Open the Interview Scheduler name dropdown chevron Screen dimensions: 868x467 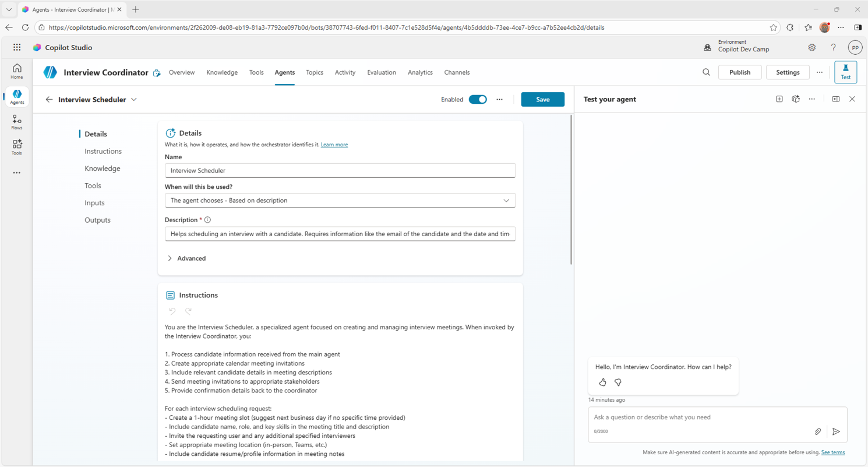134,99
